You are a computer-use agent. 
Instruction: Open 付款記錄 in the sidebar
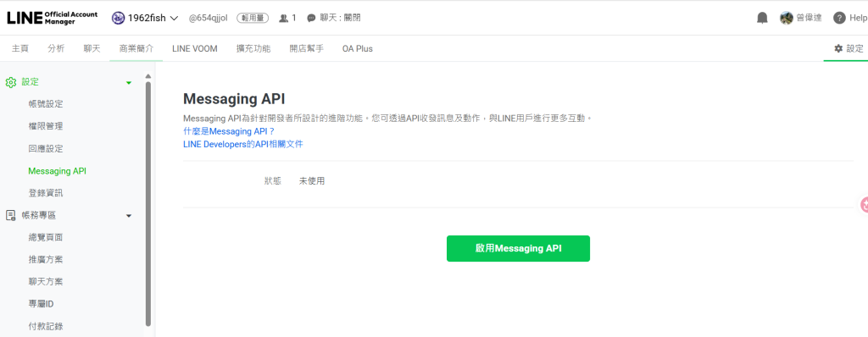46,326
